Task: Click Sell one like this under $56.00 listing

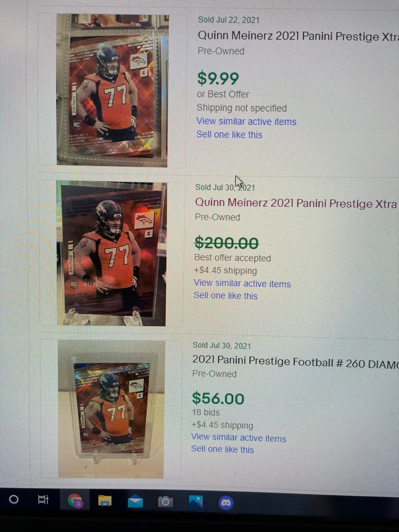Action: click(222, 449)
